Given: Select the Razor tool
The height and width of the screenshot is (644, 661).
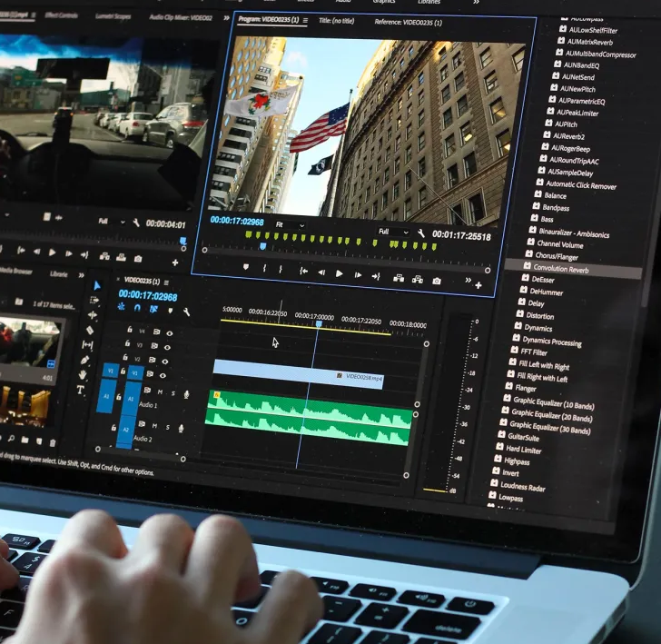Looking at the screenshot, I should point(89,330).
